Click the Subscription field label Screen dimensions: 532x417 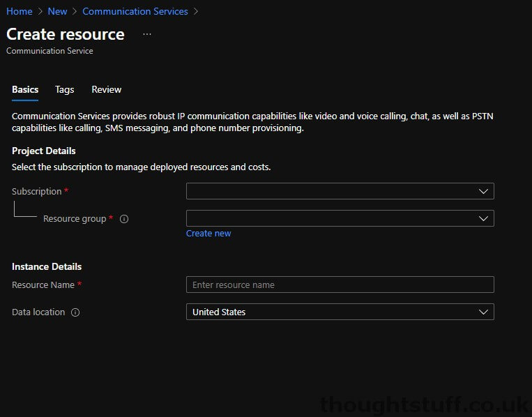pos(37,191)
